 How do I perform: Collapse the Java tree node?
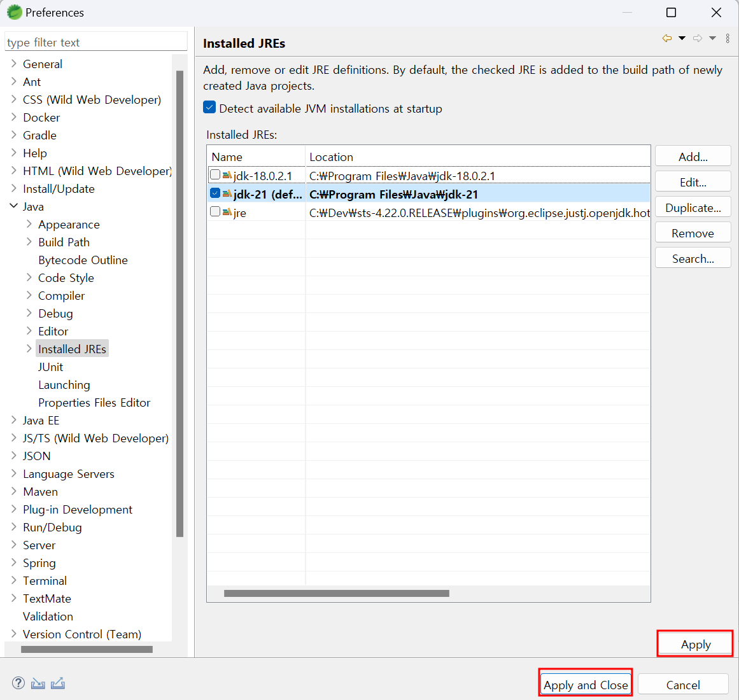[x=13, y=206]
